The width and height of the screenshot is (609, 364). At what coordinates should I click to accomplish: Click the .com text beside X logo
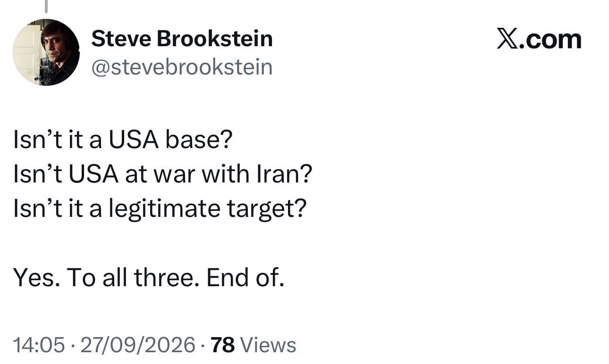point(550,41)
